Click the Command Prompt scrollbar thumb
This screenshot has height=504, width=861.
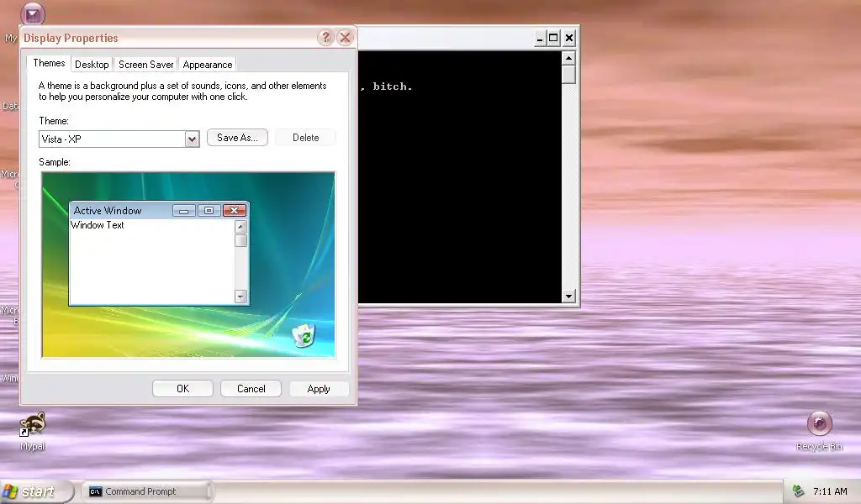click(569, 74)
